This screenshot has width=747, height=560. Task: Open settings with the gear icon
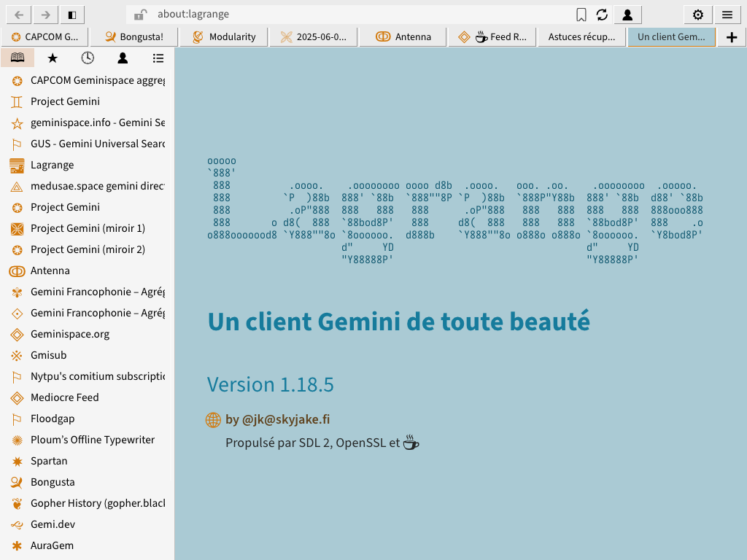point(698,15)
